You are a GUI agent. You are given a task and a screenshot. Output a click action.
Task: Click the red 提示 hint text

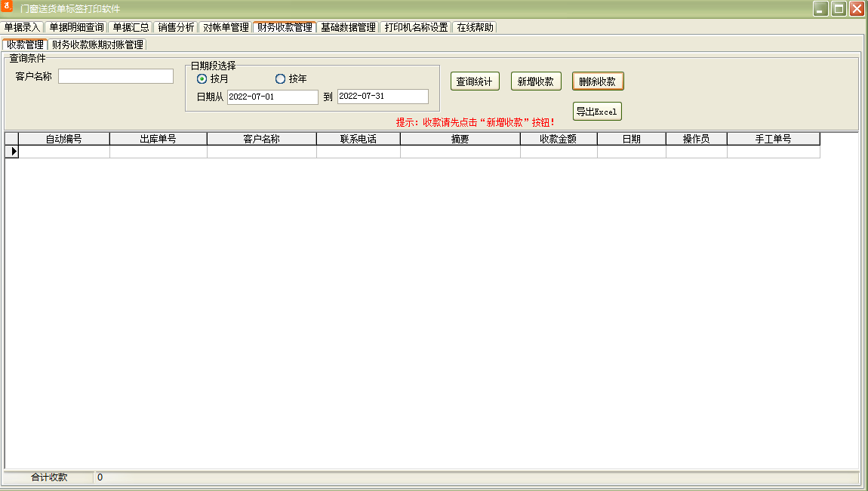[475, 122]
